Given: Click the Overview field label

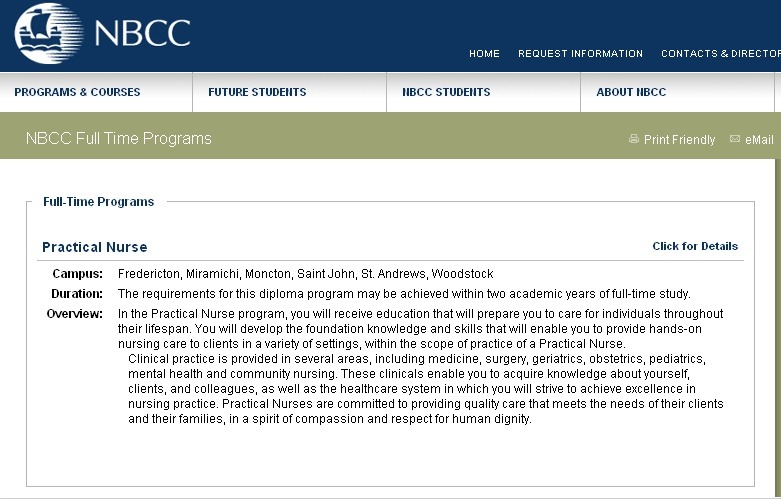Looking at the screenshot, I should pyautogui.click(x=75, y=314).
